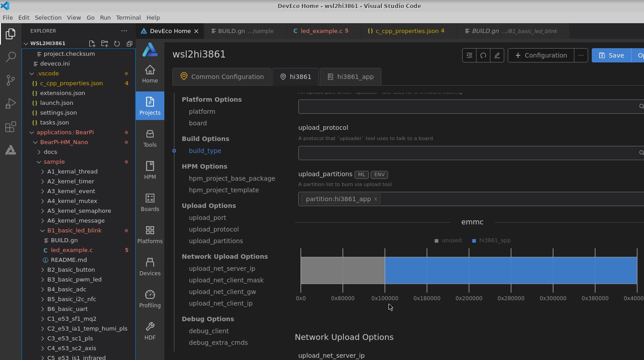Jump to hpm_project_base_package option
The image size is (644, 360).
(x=232, y=178)
